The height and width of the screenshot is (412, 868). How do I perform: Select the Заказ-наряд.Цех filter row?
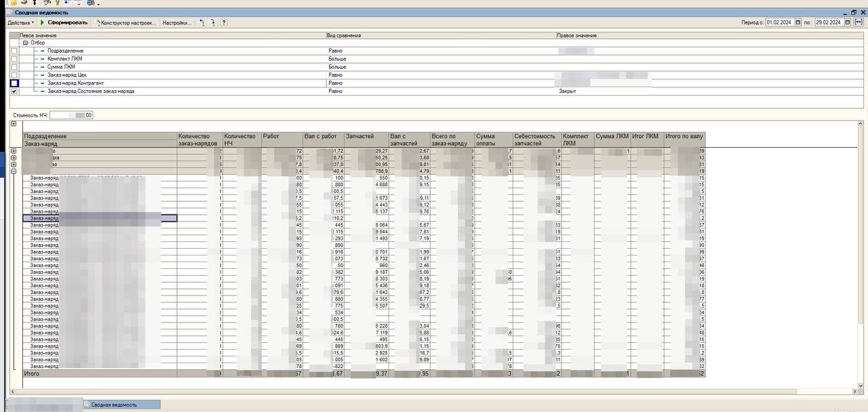tap(437, 75)
